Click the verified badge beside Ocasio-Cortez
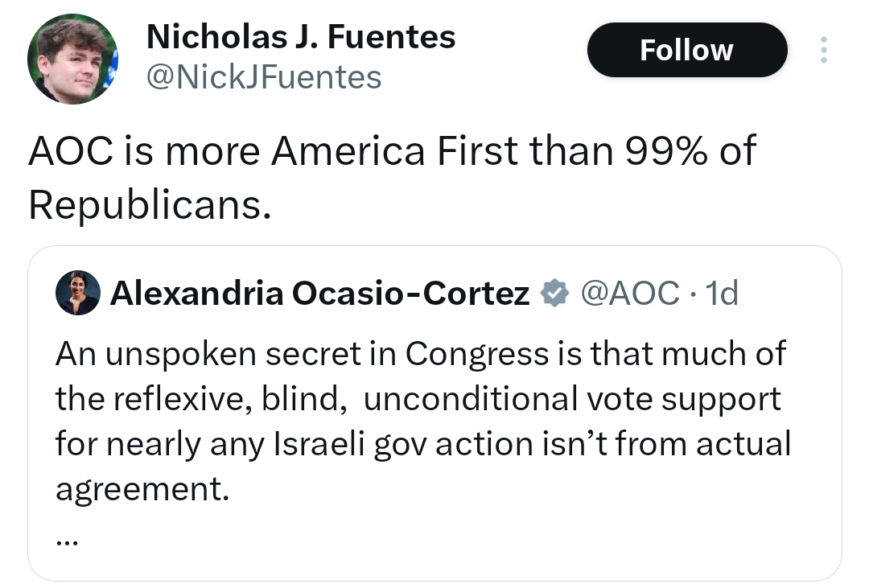 click(x=552, y=294)
